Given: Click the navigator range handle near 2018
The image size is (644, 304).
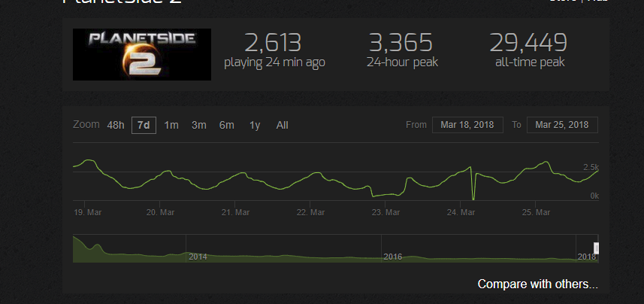Looking at the screenshot, I should tap(597, 248).
